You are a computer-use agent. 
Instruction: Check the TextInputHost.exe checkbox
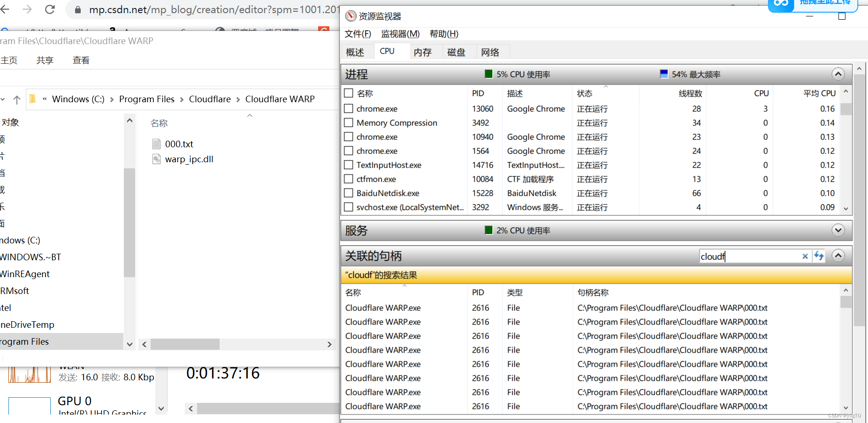click(349, 165)
